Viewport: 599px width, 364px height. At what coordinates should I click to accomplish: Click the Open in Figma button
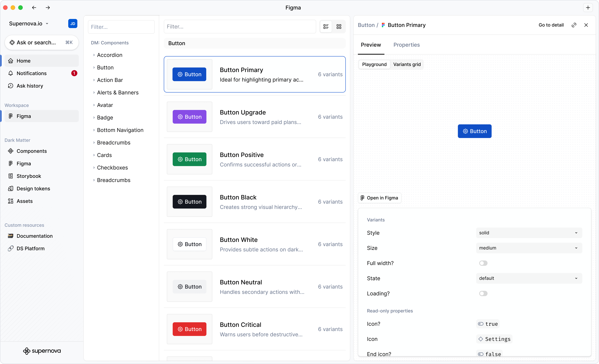coord(379,198)
